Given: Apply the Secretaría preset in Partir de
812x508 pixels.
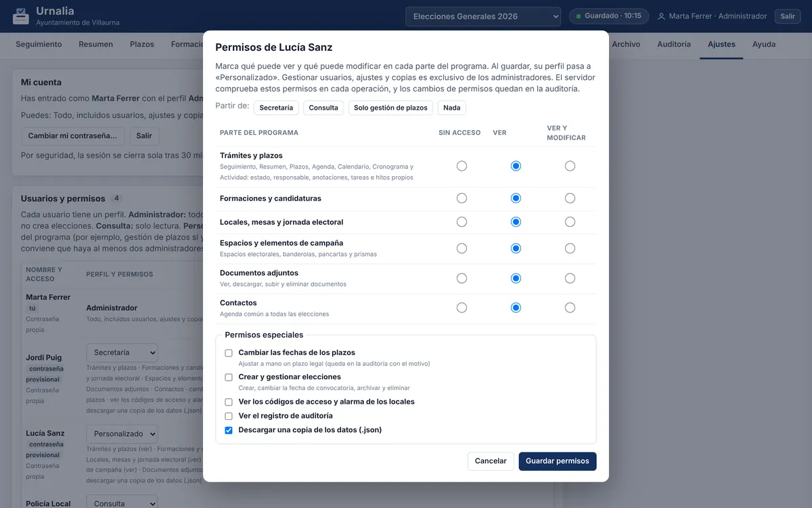Looking at the screenshot, I should tap(276, 108).
